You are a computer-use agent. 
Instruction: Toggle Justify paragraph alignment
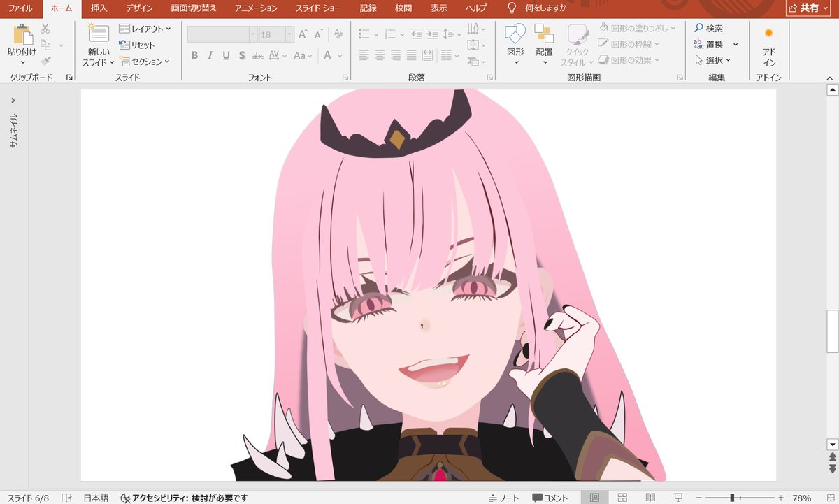tap(412, 55)
